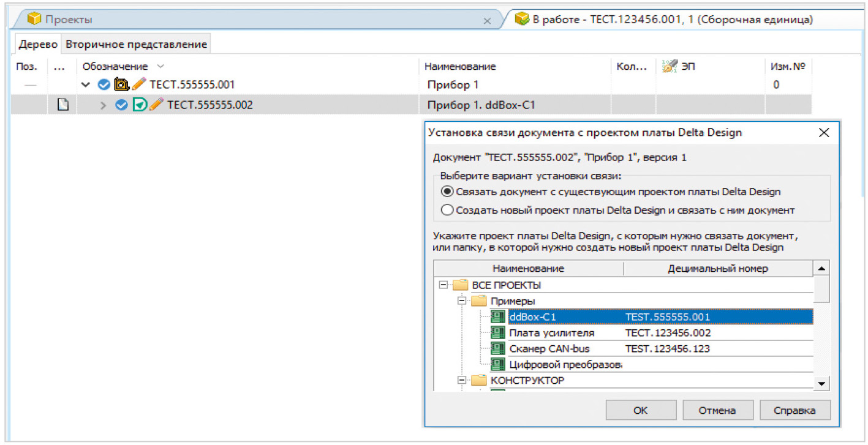Open the Дерево tab
The image size is (868, 445).
(38, 44)
